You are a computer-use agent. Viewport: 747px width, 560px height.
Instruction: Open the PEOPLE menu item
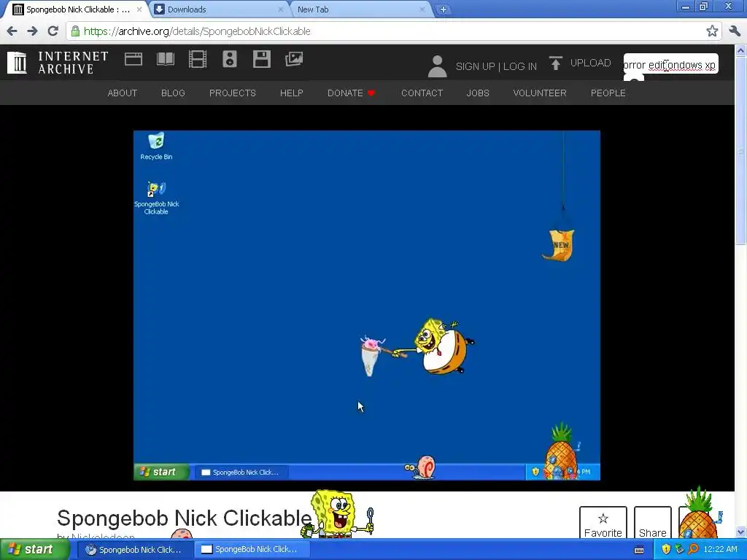click(x=608, y=93)
